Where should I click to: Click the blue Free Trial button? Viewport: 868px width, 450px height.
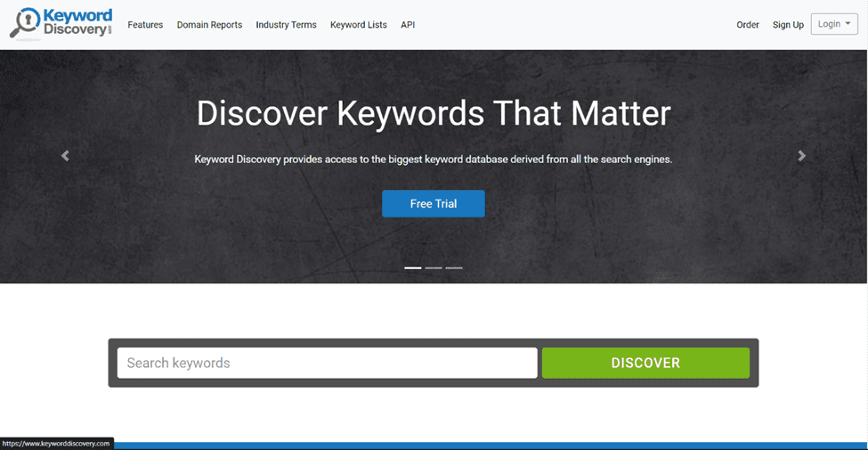tap(434, 203)
